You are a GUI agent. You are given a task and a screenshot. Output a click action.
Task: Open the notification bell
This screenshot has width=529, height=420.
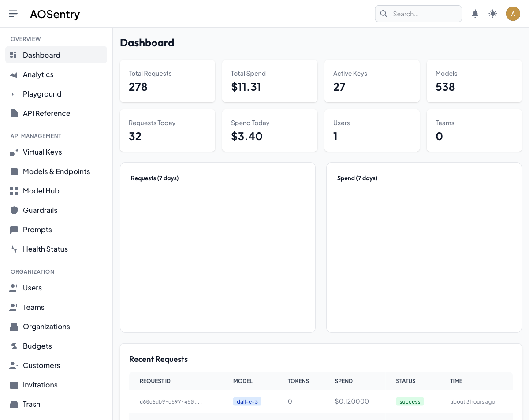[x=475, y=14]
